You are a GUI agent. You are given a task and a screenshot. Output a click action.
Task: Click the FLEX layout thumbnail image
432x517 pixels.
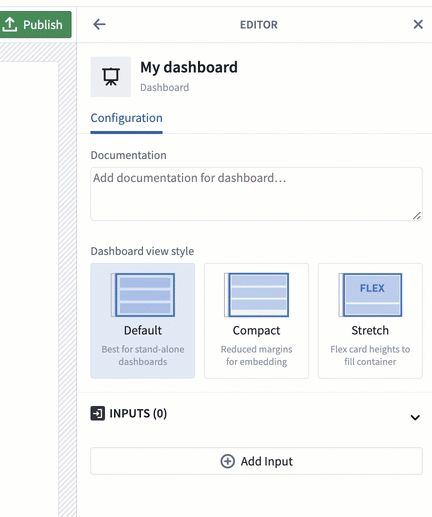(x=370, y=295)
